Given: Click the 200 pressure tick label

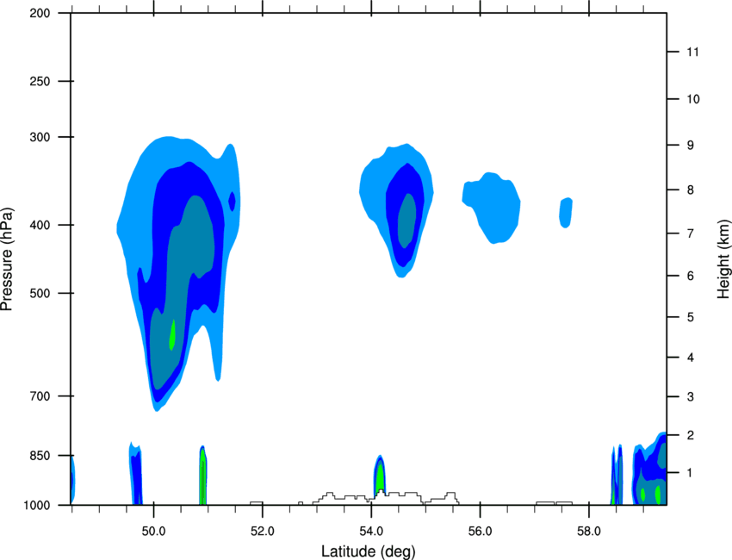Looking at the screenshot, I should pos(40,13).
